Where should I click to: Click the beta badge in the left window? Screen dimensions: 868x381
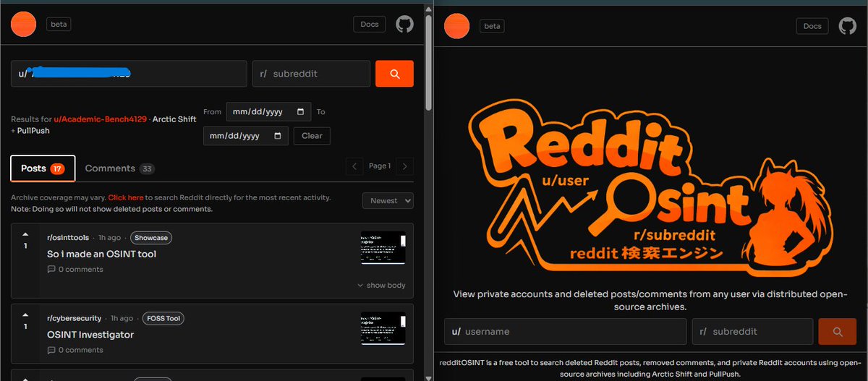[59, 24]
